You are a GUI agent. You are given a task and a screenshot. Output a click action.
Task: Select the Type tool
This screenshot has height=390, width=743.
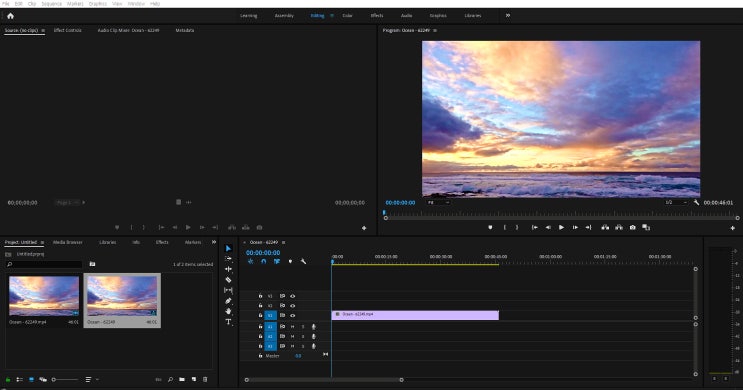click(228, 322)
